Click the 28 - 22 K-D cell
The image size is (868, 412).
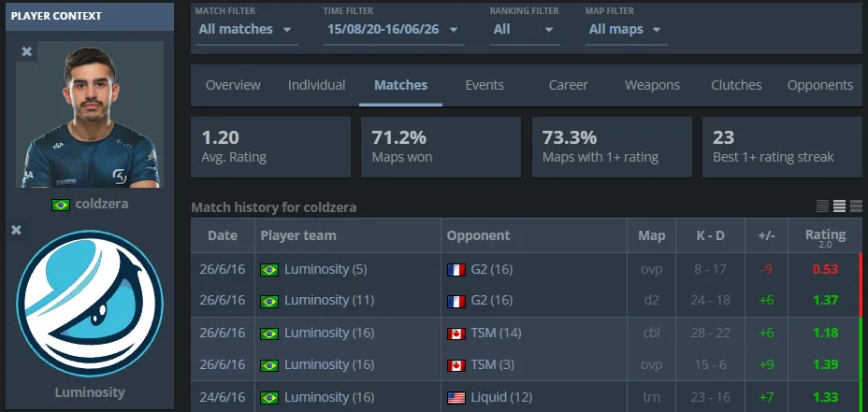click(710, 334)
